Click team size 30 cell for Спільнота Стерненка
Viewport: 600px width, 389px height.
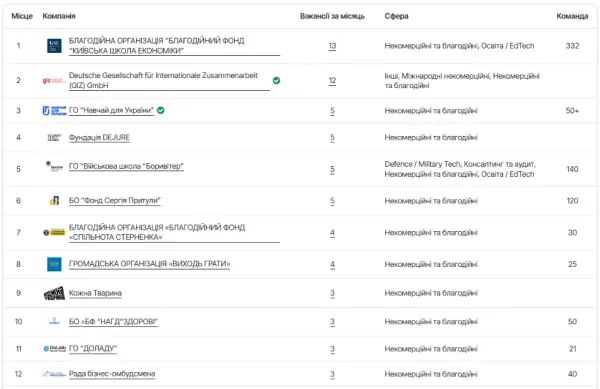(572, 233)
